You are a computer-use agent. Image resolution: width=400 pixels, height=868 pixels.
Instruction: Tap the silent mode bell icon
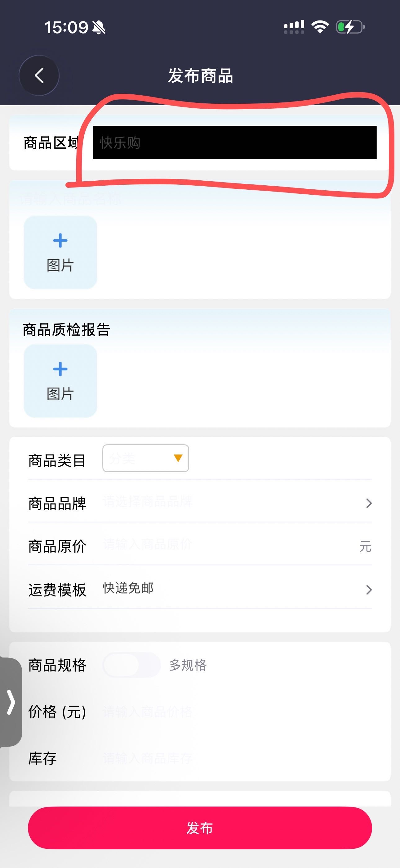[x=99, y=27]
